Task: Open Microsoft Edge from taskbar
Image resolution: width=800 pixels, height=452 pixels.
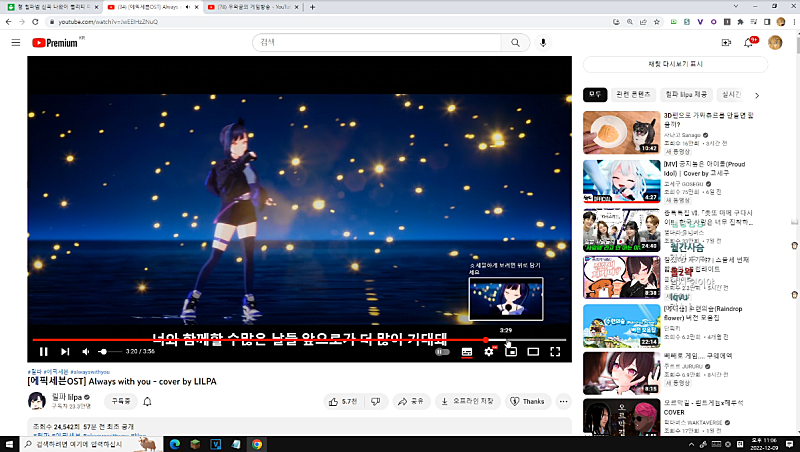Action: 174,444
